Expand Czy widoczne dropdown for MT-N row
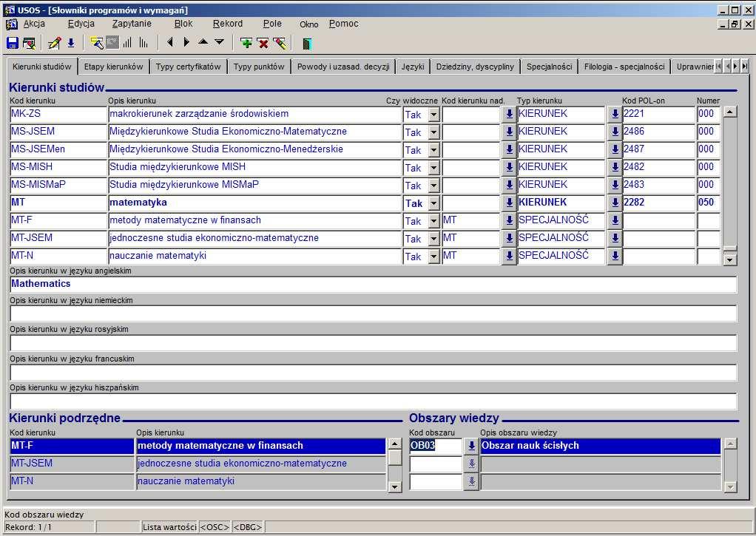This screenshot has height=536, width=756. click(434, 257)
